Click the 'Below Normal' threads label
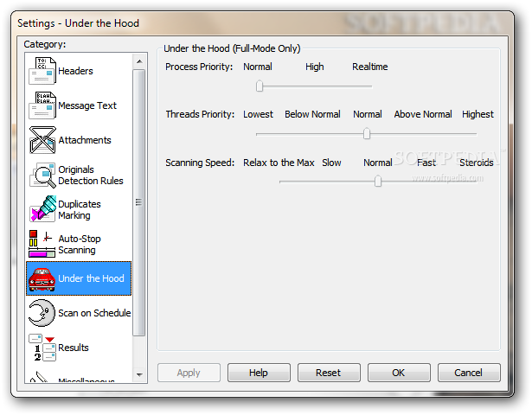The width and height of the screenshot is (532, 415). click(x=312, y=114)
